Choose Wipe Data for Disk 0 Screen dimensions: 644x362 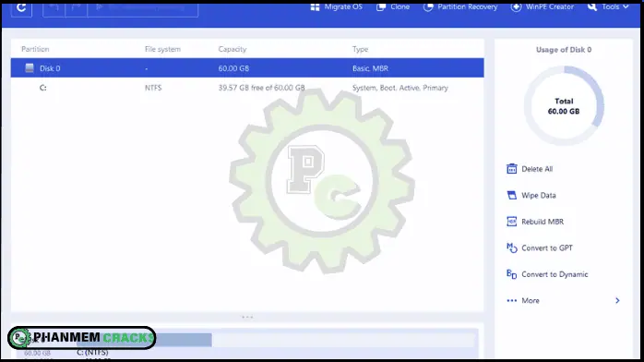531,195
